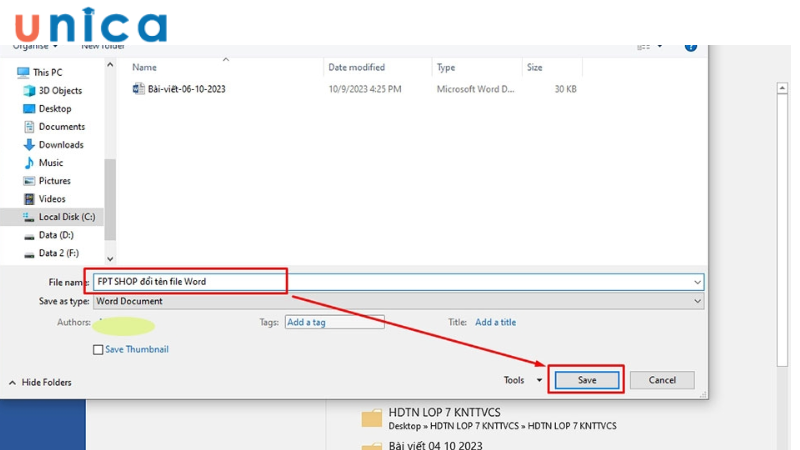Open the 3D Objects folder icon
Viewport: 800px width, 450px height.
click(29, 90)
